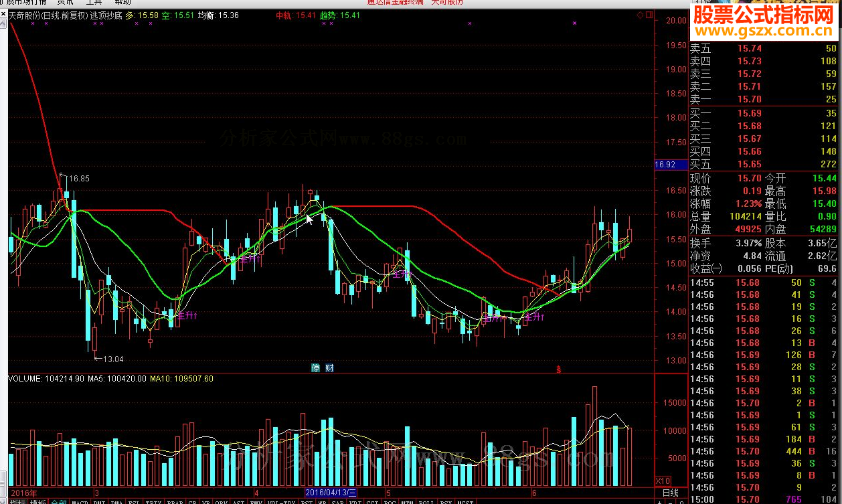Select the 卖二 15.71 ask row
The height and width of the screenshot is (504, 842).
(764, 86)
